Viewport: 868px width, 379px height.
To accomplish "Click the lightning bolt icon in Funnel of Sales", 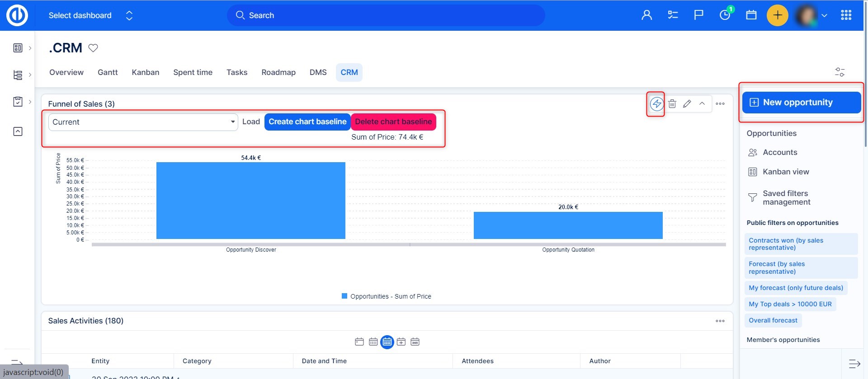I will click(x=656, y=104).
